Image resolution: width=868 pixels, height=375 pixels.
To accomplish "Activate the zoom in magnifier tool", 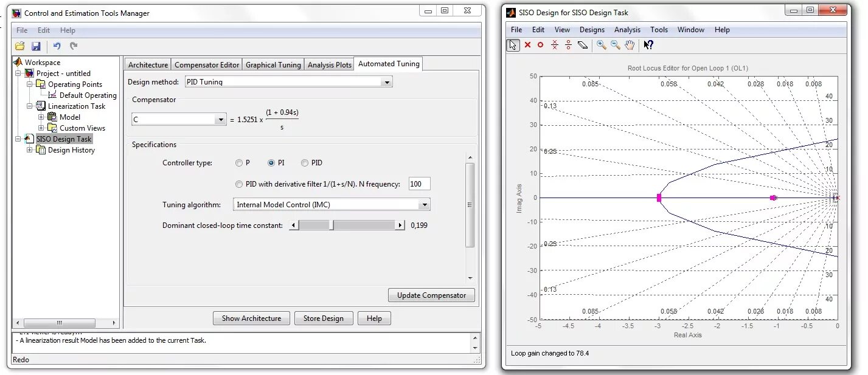I will click(602, 45).
